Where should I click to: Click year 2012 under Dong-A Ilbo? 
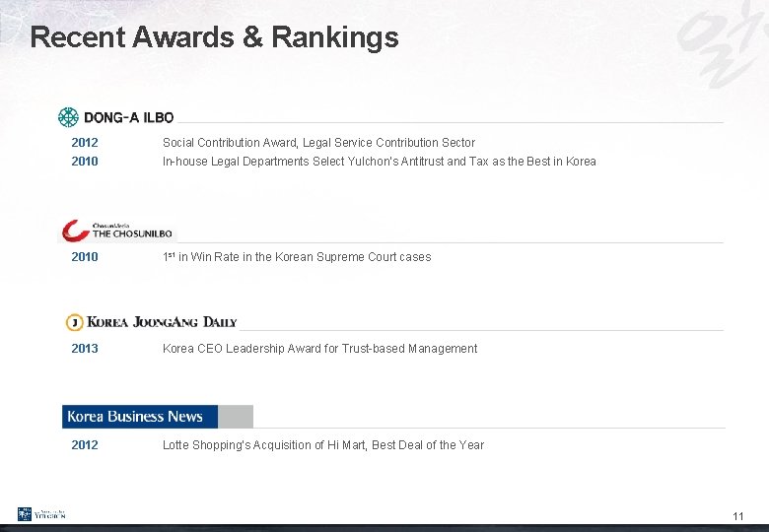click(85, 143)
